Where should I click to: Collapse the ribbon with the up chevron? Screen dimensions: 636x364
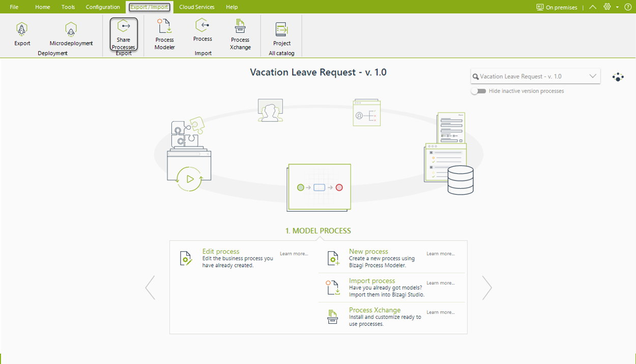593,7
